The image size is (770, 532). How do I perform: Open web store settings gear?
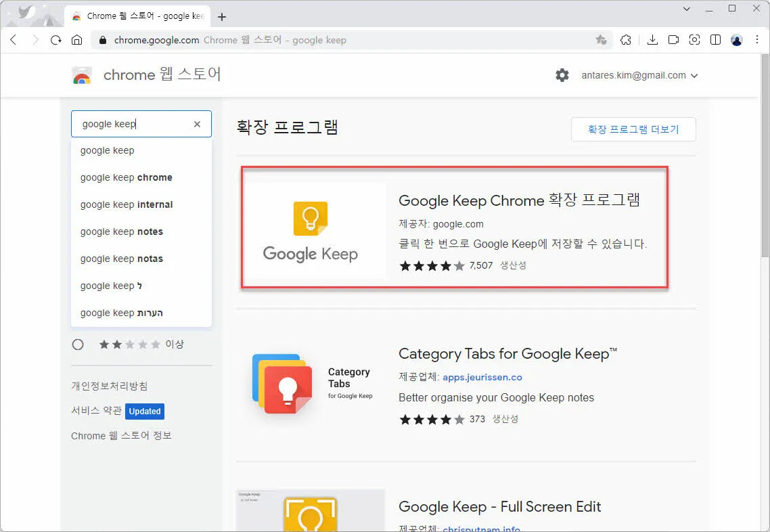562,75
